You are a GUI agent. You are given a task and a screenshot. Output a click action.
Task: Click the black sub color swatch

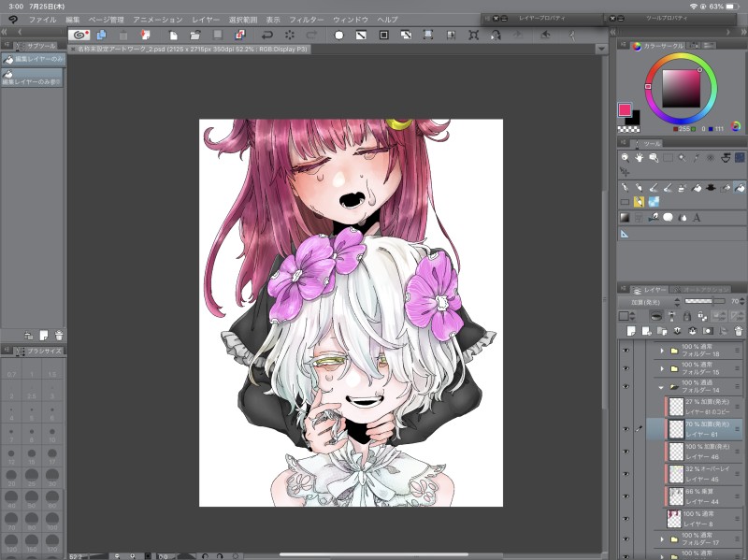(636, 118)
